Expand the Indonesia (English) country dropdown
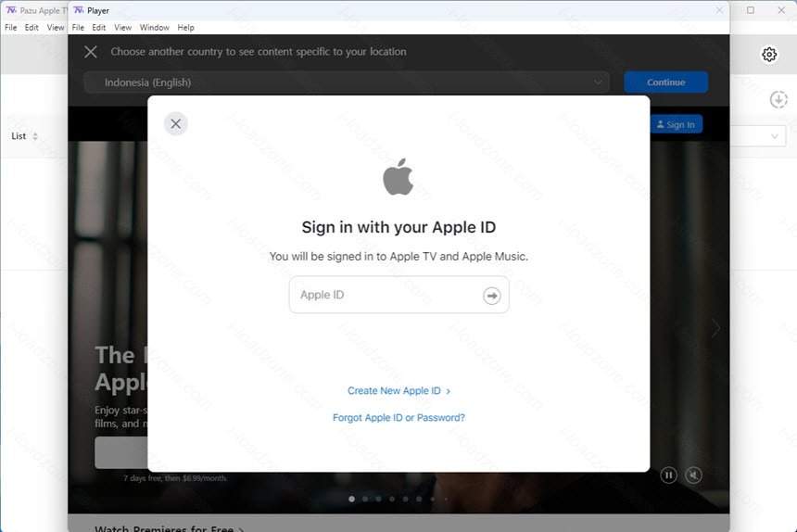 347,82
